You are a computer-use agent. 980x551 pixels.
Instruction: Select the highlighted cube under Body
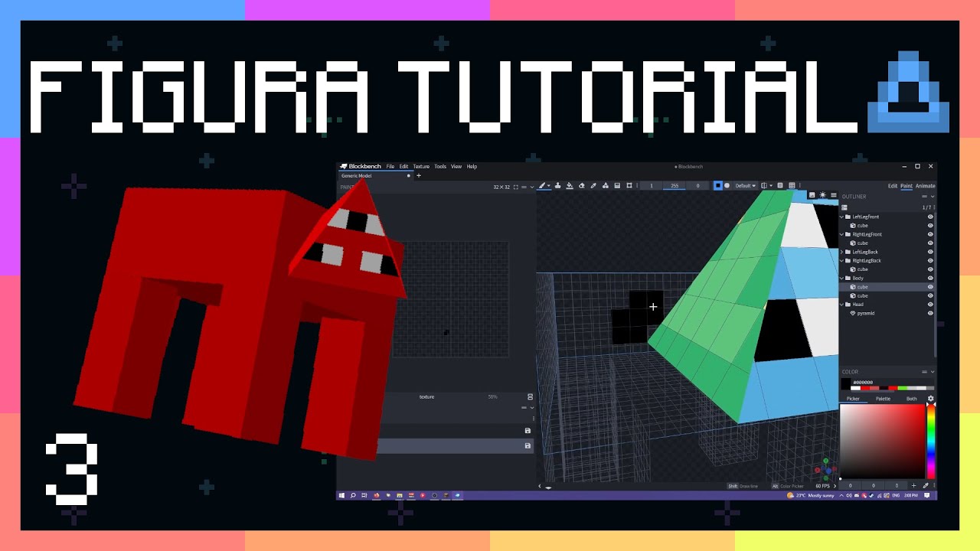(887, 287)
